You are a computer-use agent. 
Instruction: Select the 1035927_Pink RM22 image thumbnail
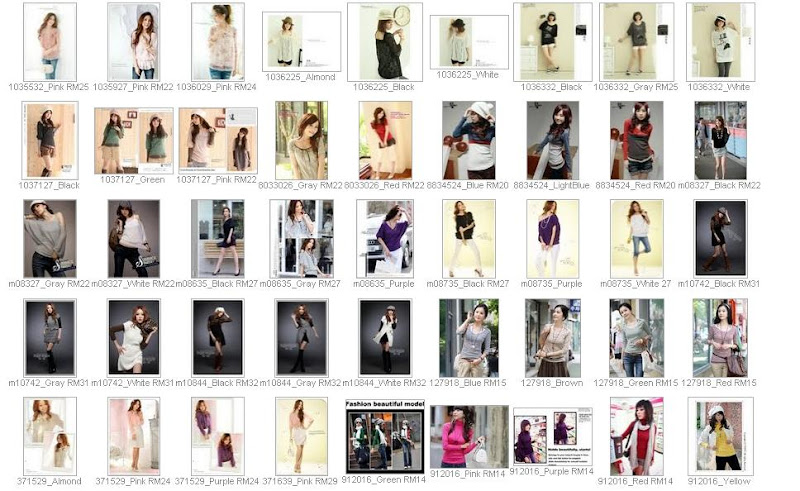(x=134, y=42)
